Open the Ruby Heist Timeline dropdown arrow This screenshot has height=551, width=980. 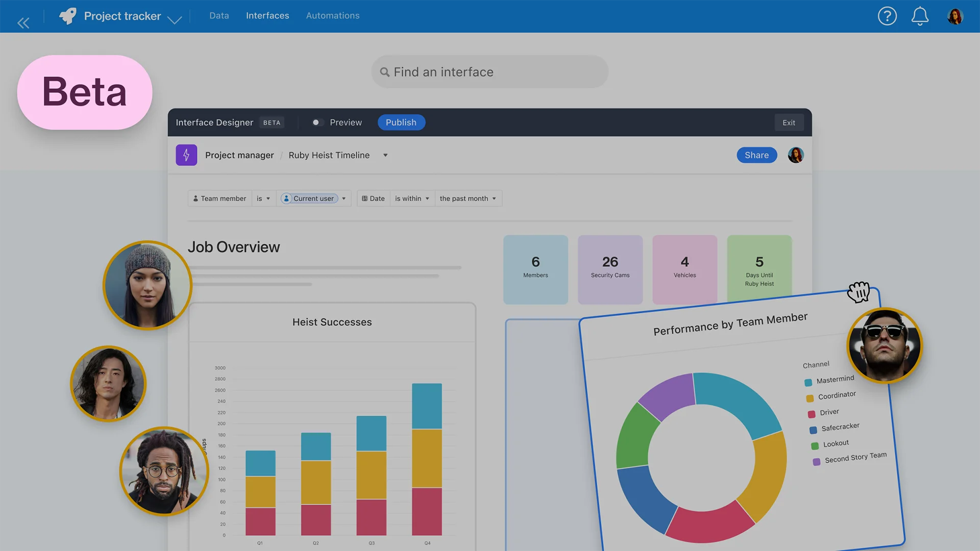[385, 155]
